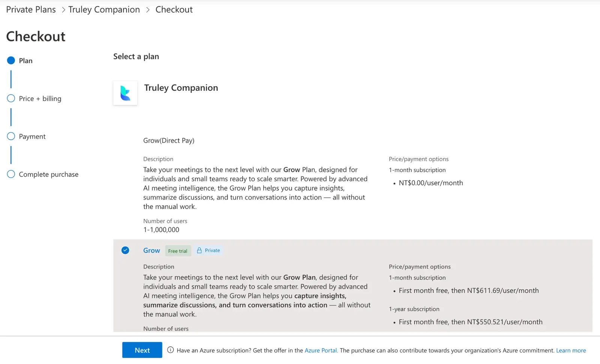Select the Grow plan checkmark radio
The width and height of the screenshot is (600, 364).
click(x=125, y=251)
